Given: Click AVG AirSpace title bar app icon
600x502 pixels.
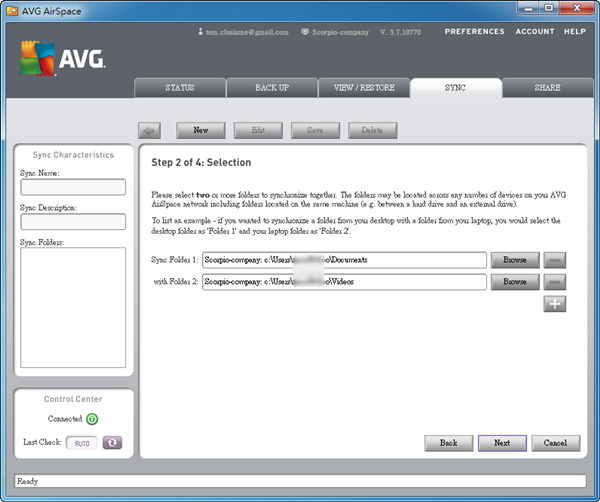Looking at the screenshot, I should 12,11.
